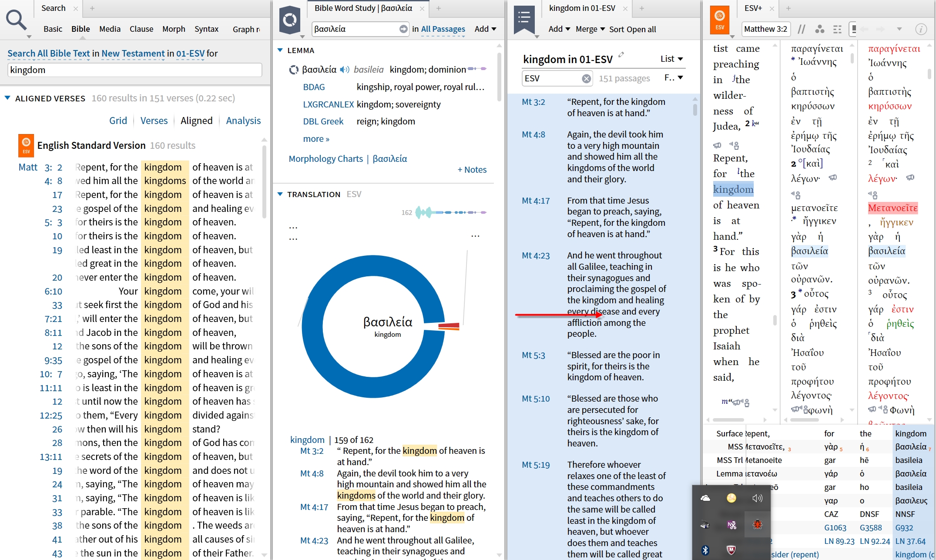Select the Analysis results view
This screenshot has width=936, height=560.
243,121
